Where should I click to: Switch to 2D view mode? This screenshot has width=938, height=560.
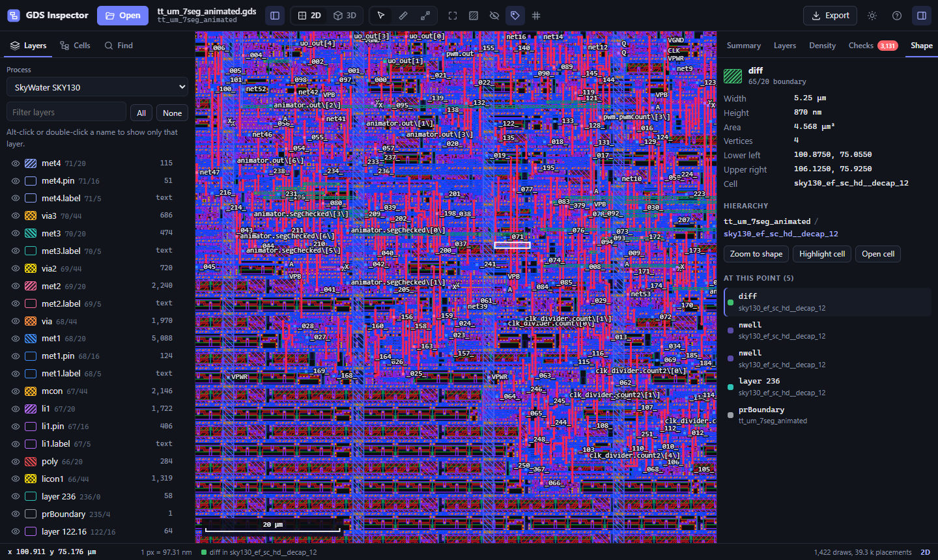click(x=309, y=16)
